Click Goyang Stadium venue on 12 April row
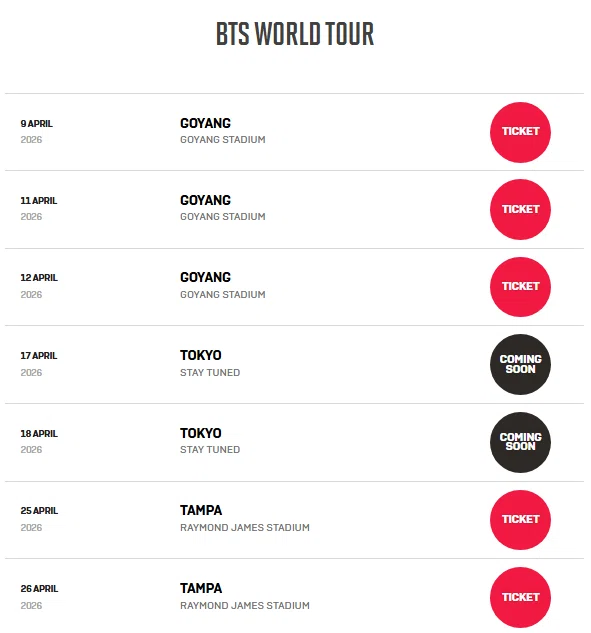Viewport: 591px width, 633px height. [x=223, y=295]
